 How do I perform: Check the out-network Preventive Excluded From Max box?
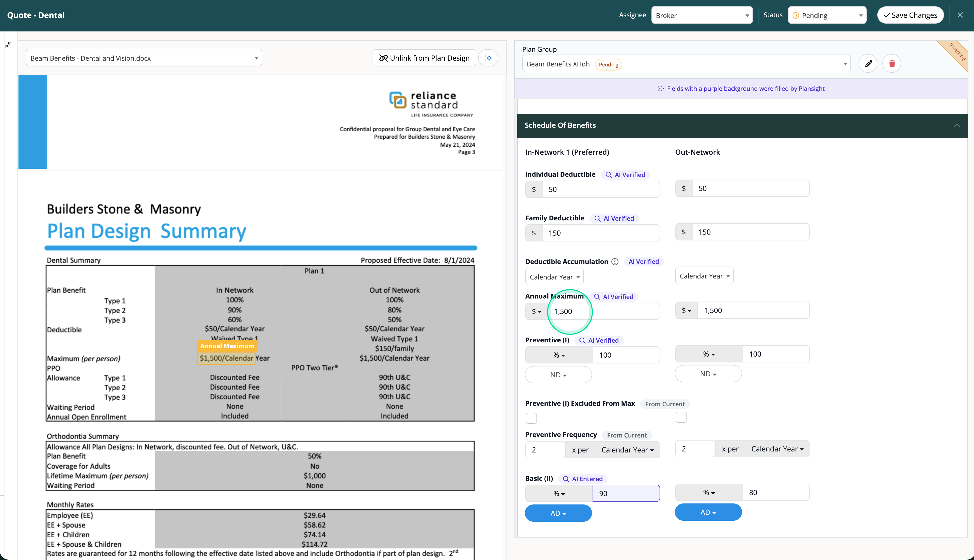(681, 417)
